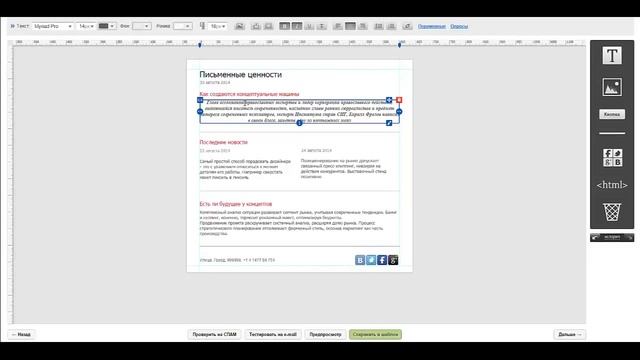
Task: Click the insert image icon in the toolbar
Action: [x=240, y=26]
